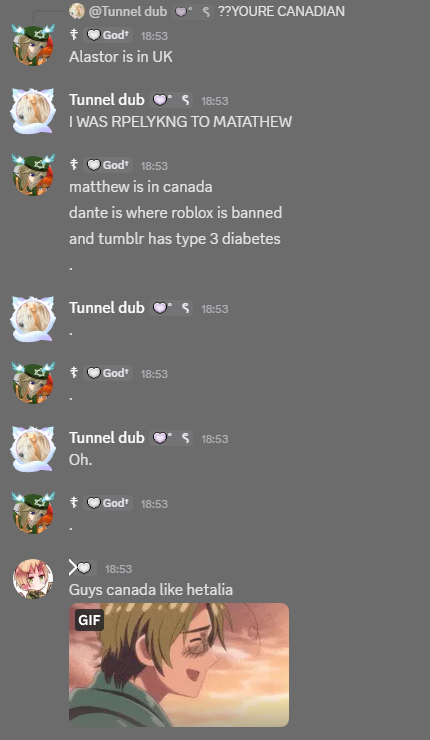Click the message 'and tumblr has type 3 diabetes'
The width and height of the screenshot is (430, 740).
pos(175,238)
